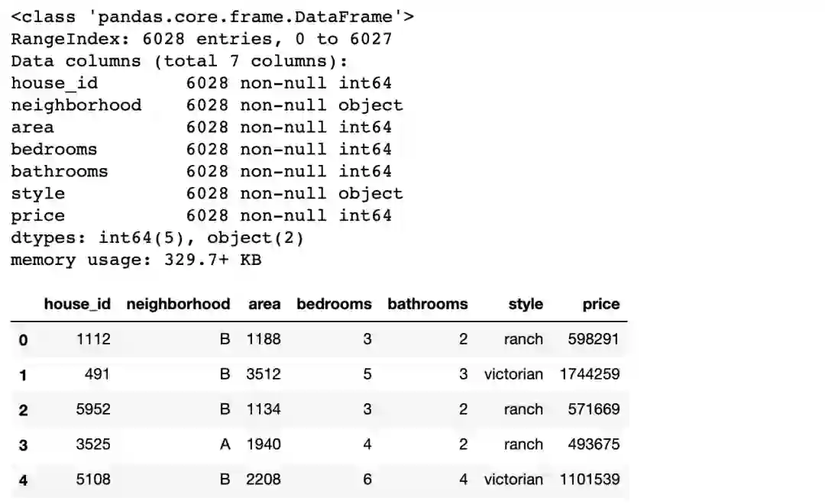Click the neighborhood cell containing A

coord(225,444)
